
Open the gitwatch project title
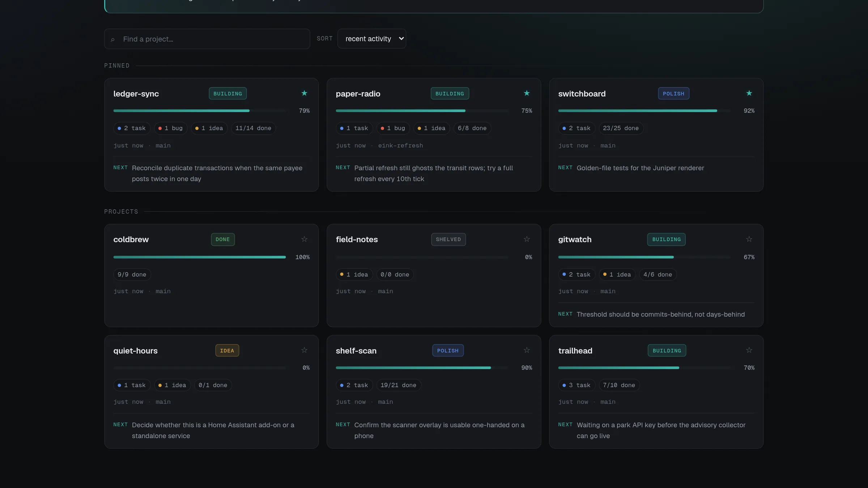pyautogui.click(x=575, y=239)
